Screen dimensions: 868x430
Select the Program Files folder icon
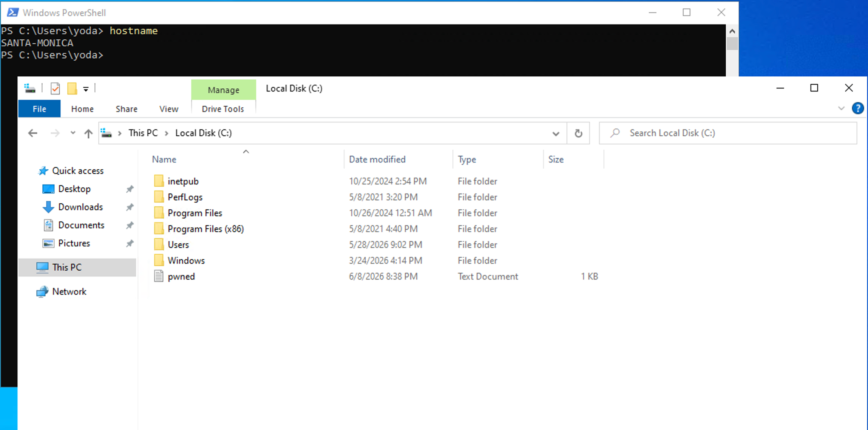(x=159, y=213)
